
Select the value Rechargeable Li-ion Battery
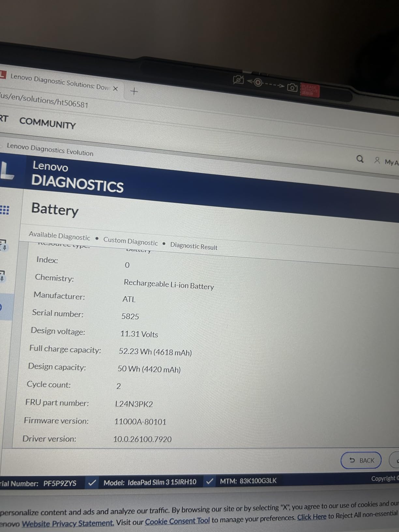click(x=169, y=284)
